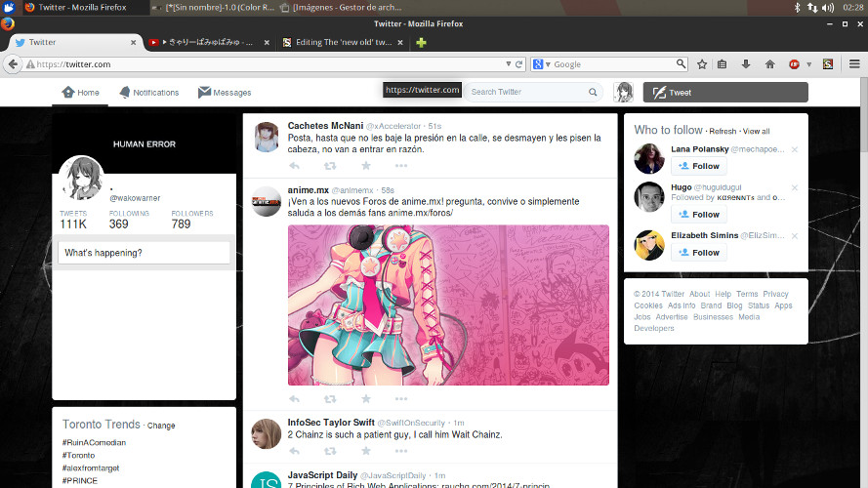Open Messages envelope in Twitter nav
The width and height of the screenshot is (868, 488).
[204, 92]
